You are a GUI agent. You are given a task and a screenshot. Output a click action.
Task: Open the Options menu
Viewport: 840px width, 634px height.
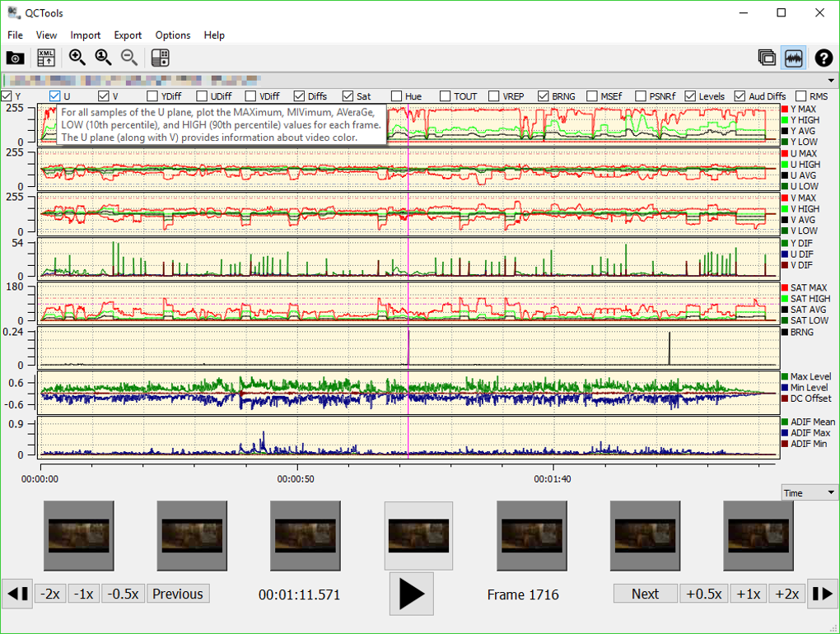(173, 35)
